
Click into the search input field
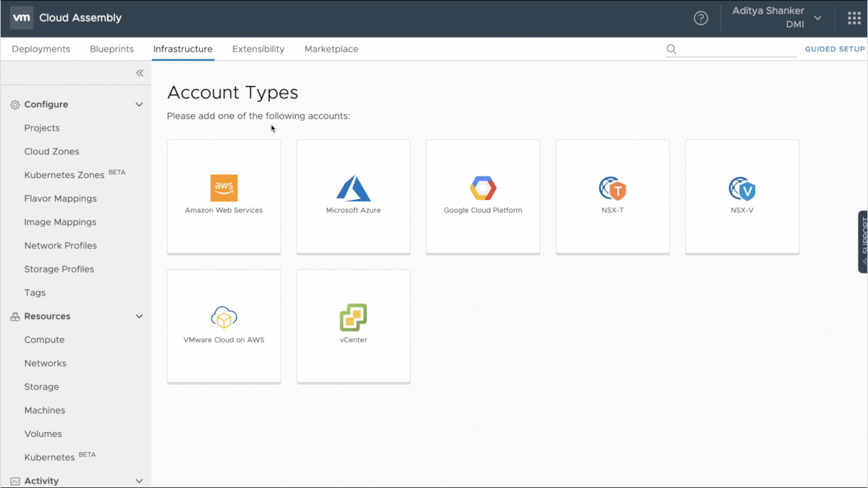tap(736, 49)
